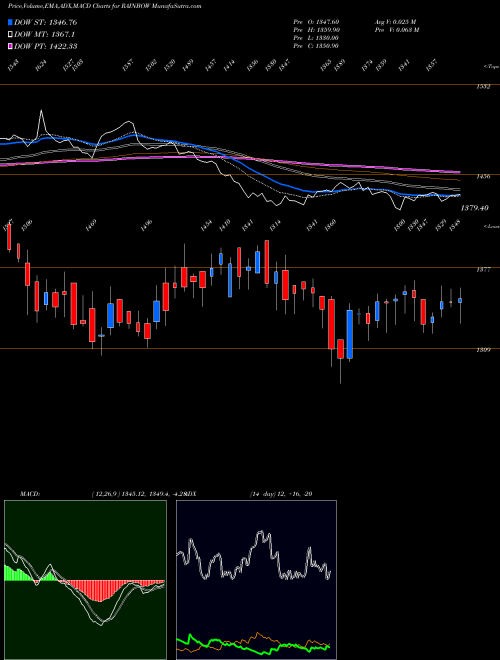The image size is (500, 660).
Task: Click the 'Pre O: 1347.60' open value
Action: pyautogui.click(x=316, y=22)
